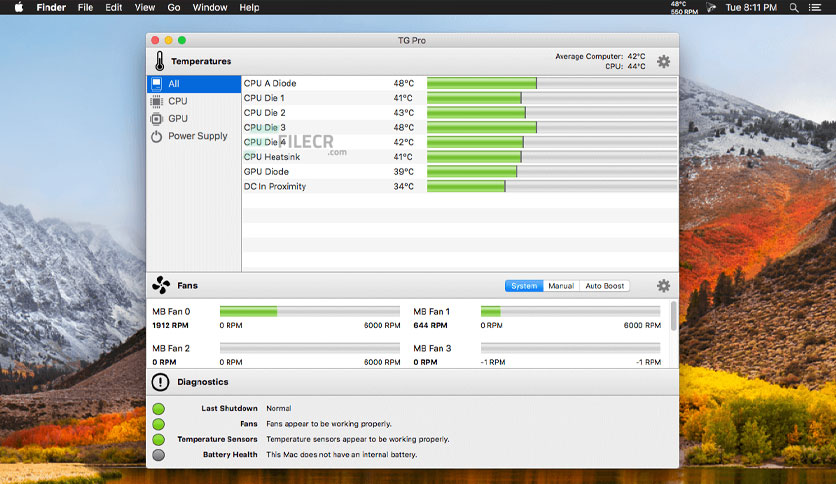Select the Power Supply sidebar category
Screen dimensions: 836x484
194,136
